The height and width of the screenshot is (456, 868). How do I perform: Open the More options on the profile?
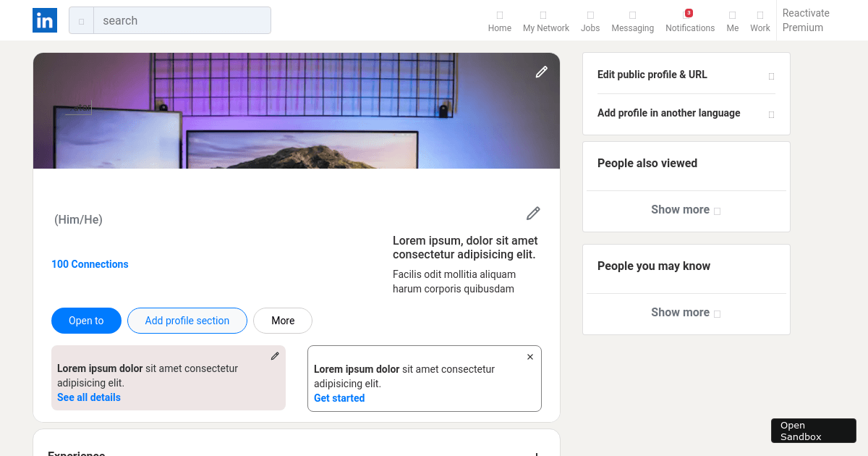282,320
